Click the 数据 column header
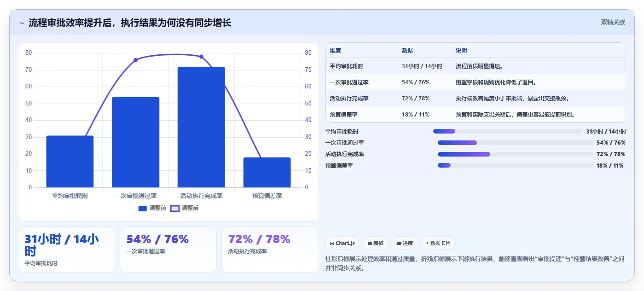This screenshot has height=291, width=644. pyautogui.click(x=407, y=51)
